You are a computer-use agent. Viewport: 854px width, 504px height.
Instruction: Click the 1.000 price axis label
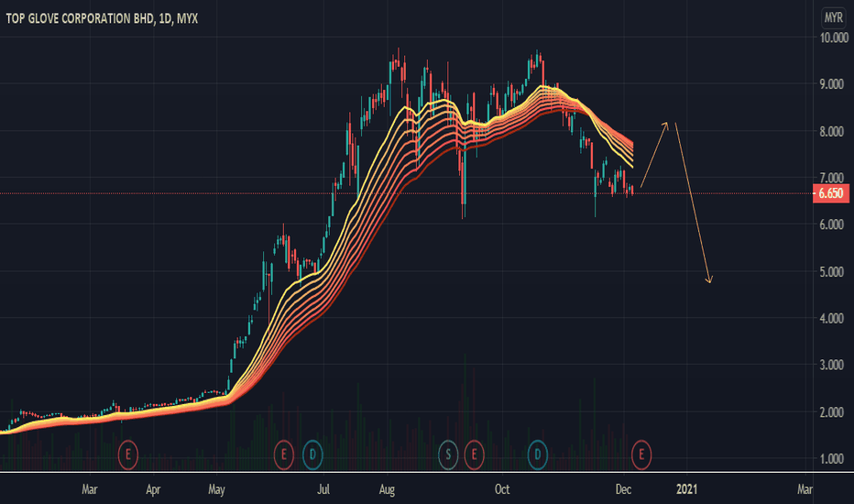[832, 459]
